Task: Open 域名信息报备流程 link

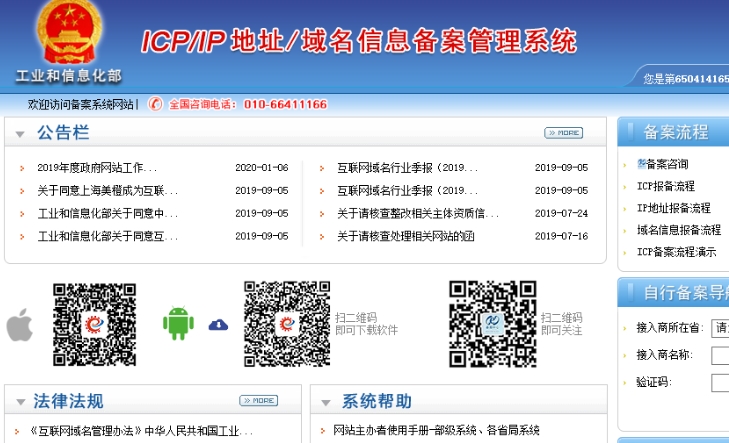Action: pyautogui.click(x=678, y=230)
